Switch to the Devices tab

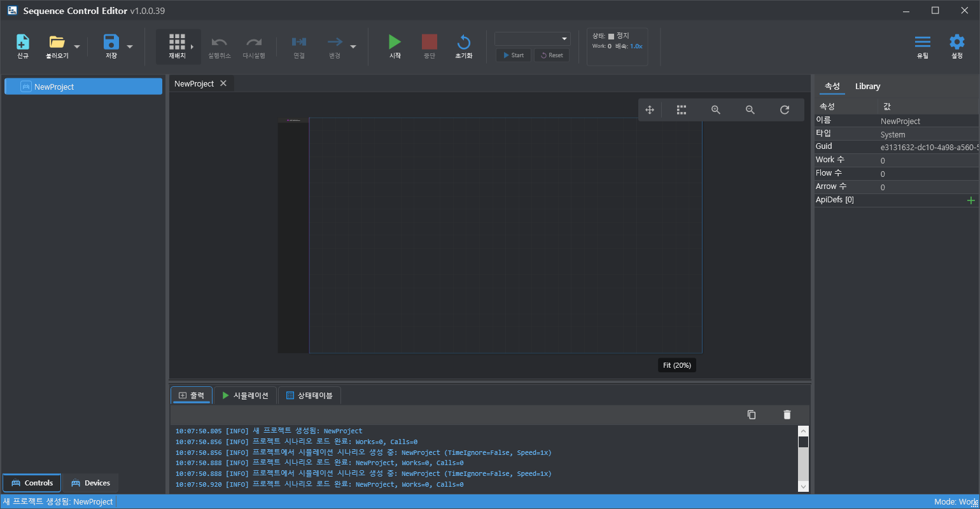coord(90,483)
